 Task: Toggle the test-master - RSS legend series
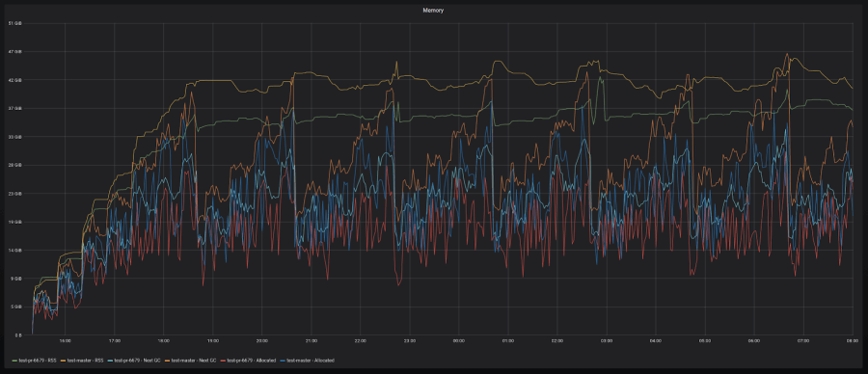coord(85,361)
